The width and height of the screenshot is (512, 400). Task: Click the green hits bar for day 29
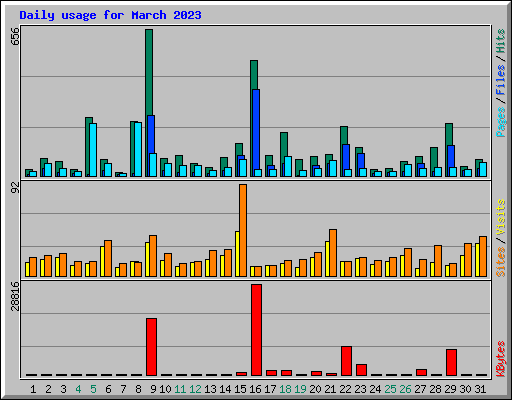[x=449, y=134]
